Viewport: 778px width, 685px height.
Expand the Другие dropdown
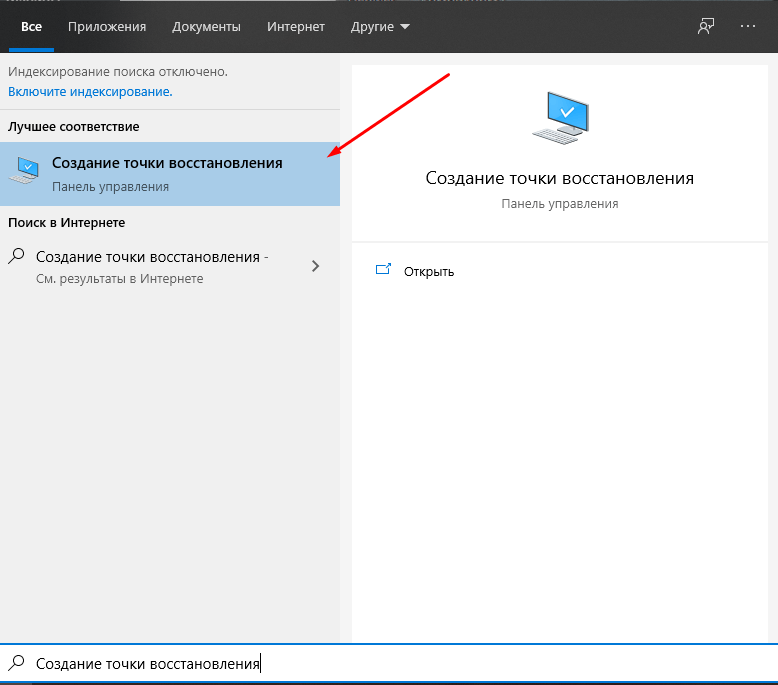[380, 27]
